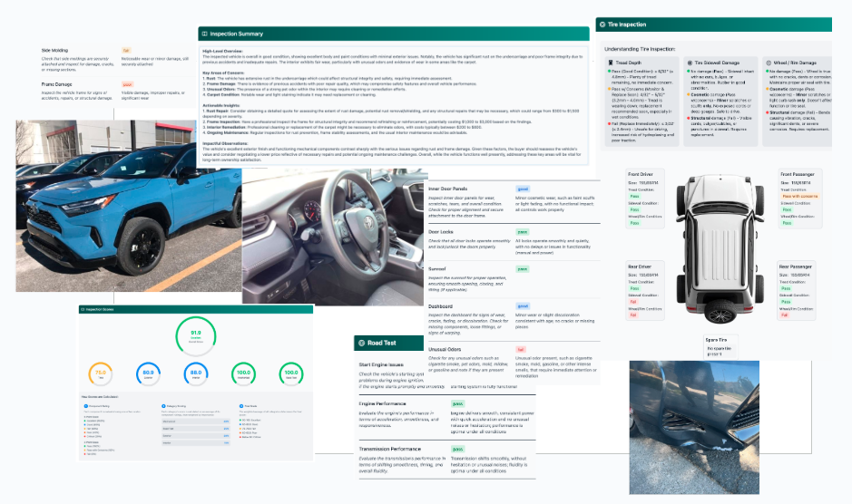Click the Tire Inspection header icon
This screenshot has width=852, height=504.
click(602, 24)
